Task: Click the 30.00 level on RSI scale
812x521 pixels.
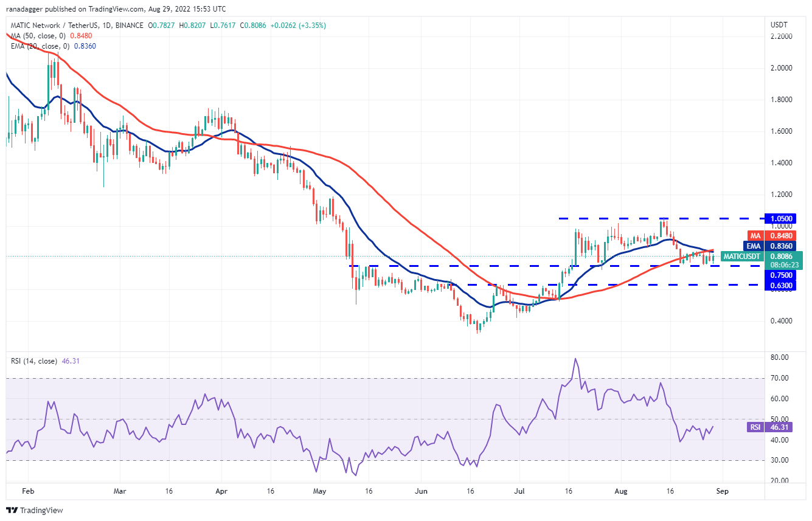Action: (x=779, y=460)
